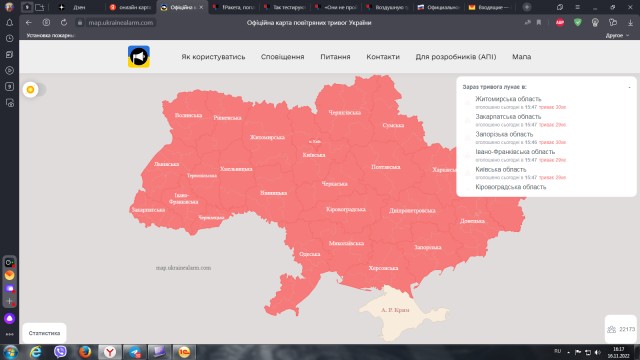Viewport: 640px width, 360px height.
Task: Click Львівська region label on map
Action: (167, 164)
